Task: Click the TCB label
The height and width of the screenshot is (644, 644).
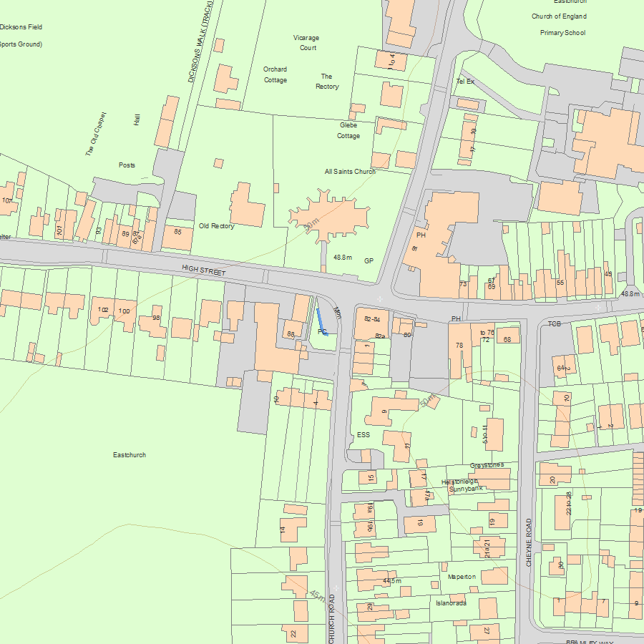Action: 555,324
